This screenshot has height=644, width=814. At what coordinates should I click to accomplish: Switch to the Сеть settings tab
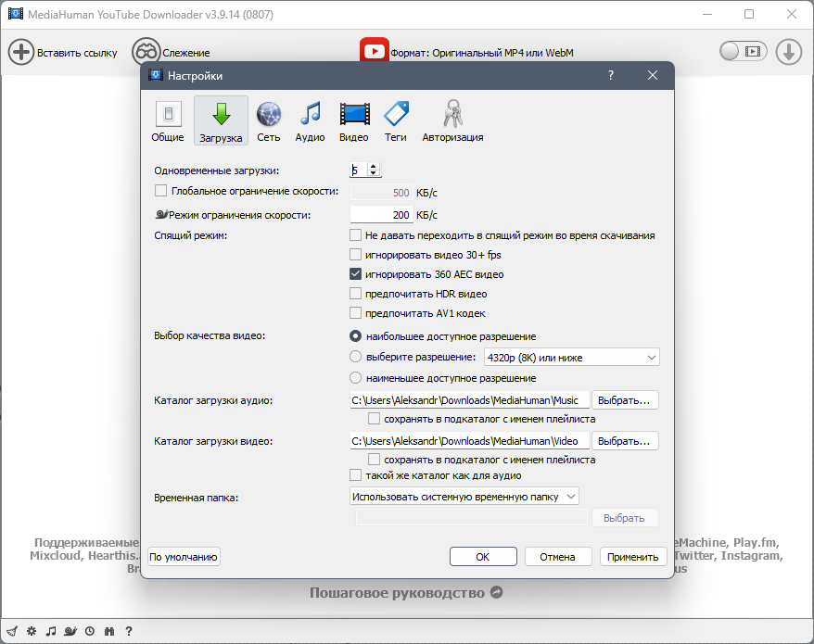[x=268, y=121]
